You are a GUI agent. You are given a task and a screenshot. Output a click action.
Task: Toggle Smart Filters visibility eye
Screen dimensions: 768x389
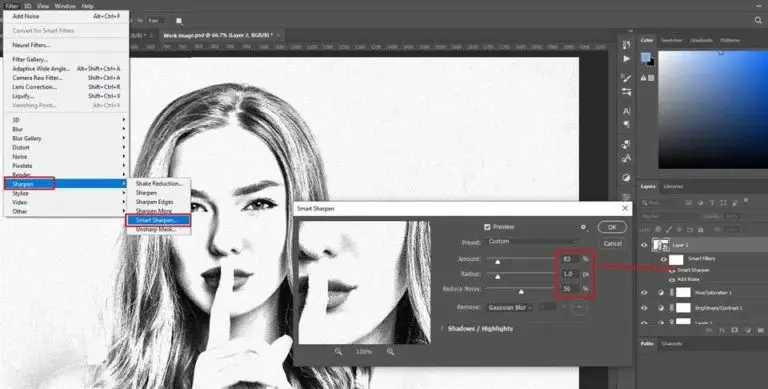pos(664,259)
